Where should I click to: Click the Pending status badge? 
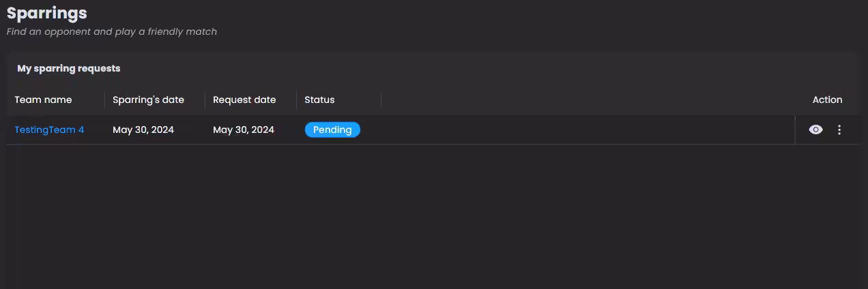(332, 130)
